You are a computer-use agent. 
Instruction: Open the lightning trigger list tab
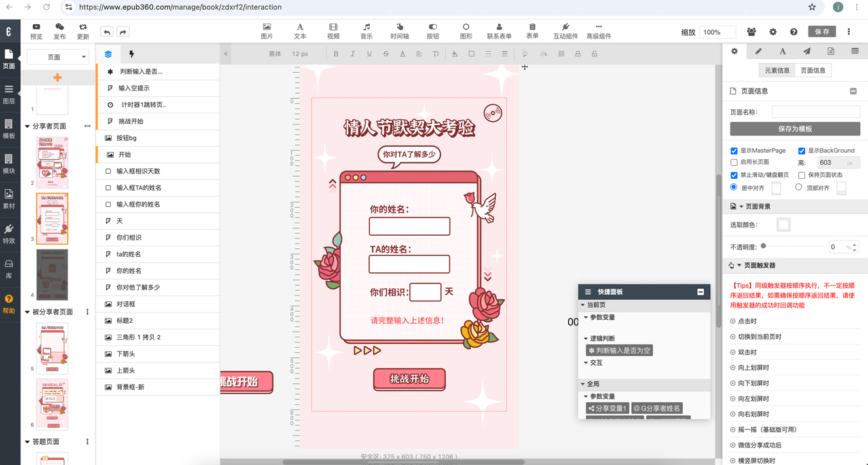131,54
